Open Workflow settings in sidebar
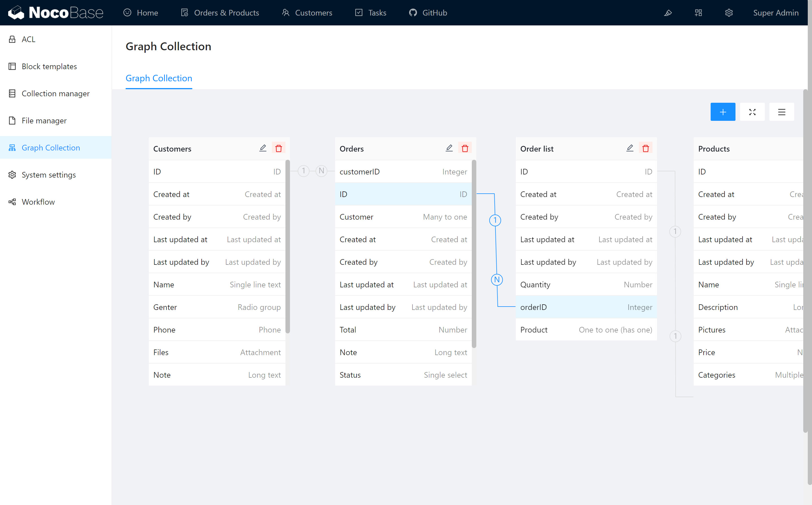This screenshot has width=812, height=505. point(38,202)
